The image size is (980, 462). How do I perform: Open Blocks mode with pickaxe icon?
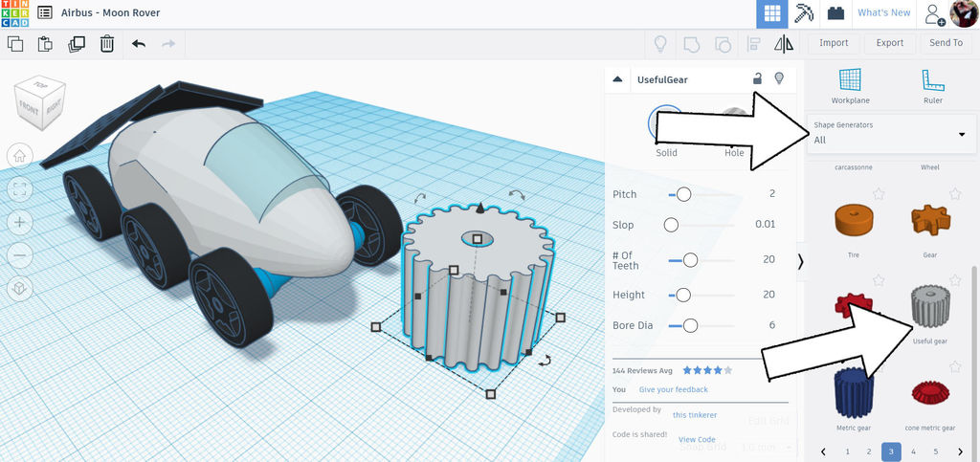(804, 13)
